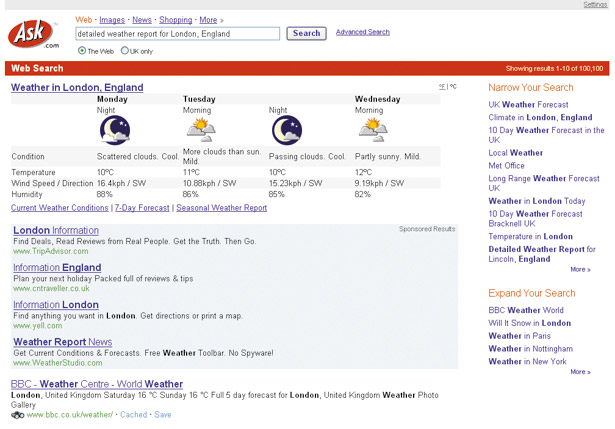Screen dimensions: 615x429
Task: Open London Information sponsored result
Action: tap(56, 230)
